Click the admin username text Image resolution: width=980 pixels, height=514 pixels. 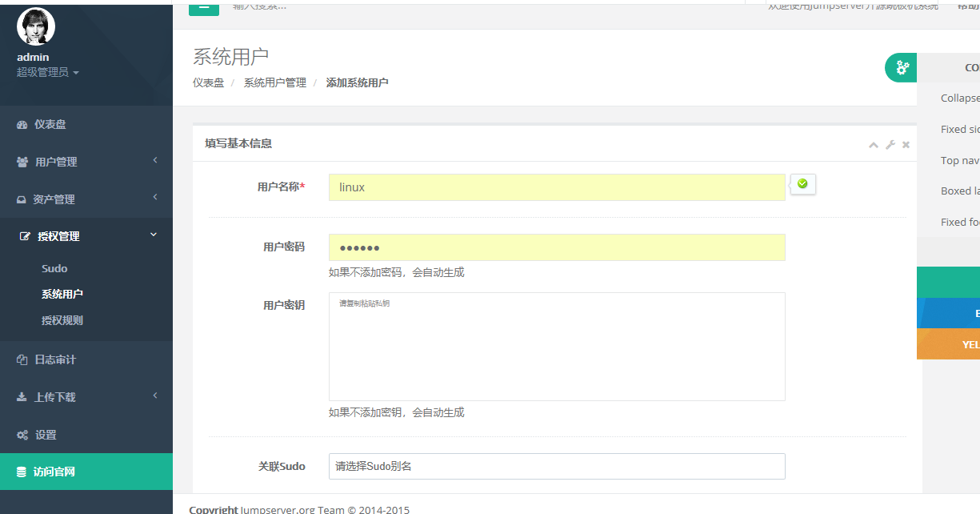coord(33,57)
